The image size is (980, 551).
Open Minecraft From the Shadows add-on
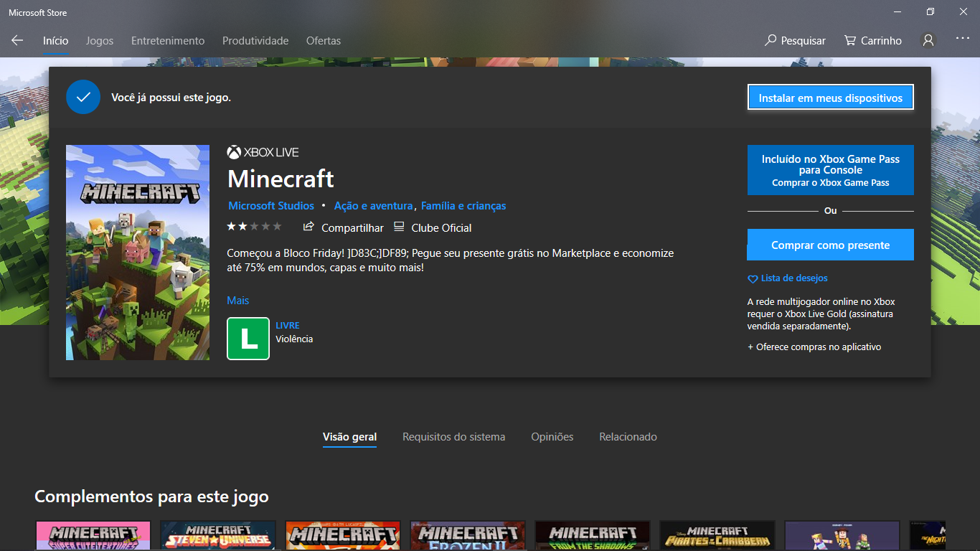593,536
